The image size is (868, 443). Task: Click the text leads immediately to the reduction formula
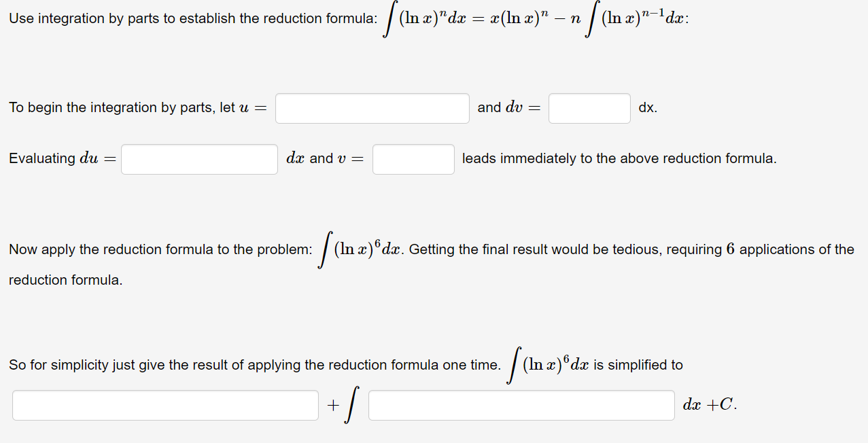(617, 158)
